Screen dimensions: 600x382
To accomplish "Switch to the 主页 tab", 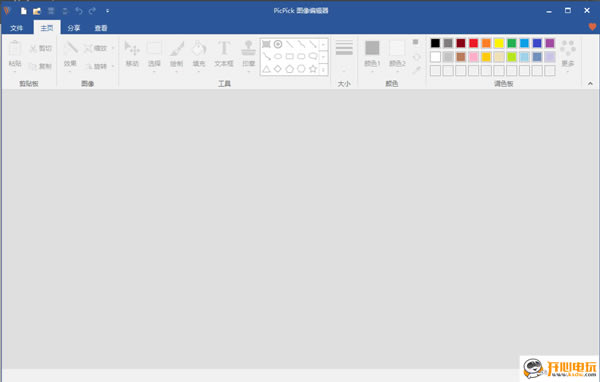I will click(47, 28).
